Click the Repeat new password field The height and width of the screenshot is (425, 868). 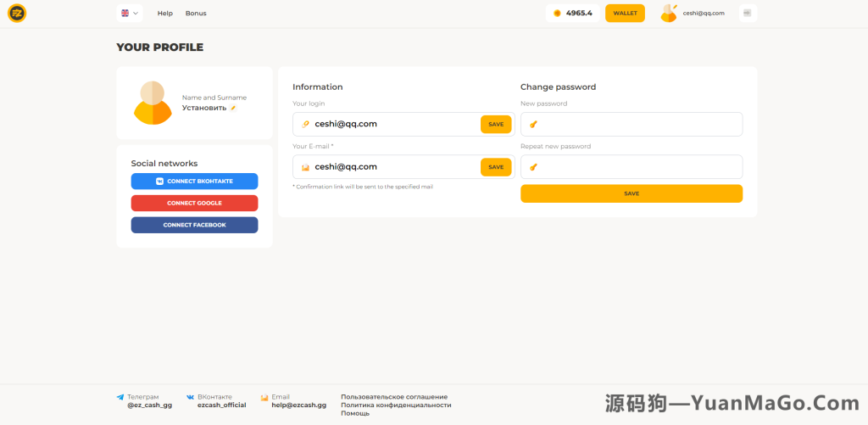click(632, 167)
